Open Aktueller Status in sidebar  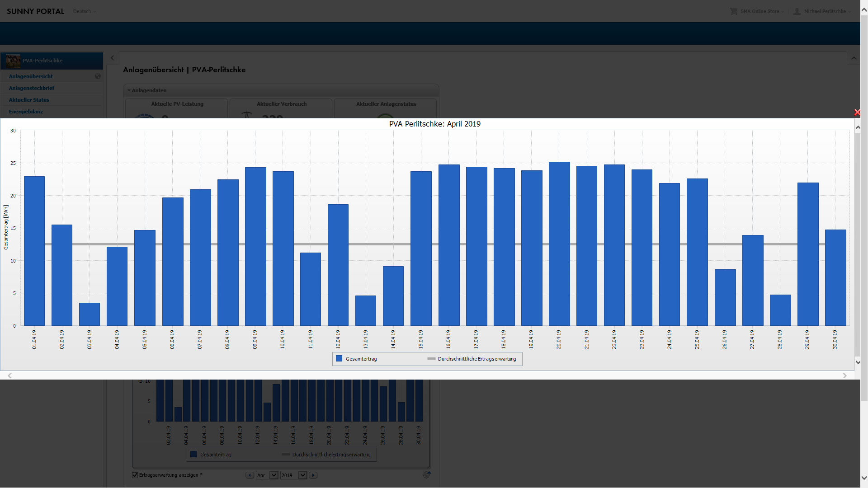(29, 100)
